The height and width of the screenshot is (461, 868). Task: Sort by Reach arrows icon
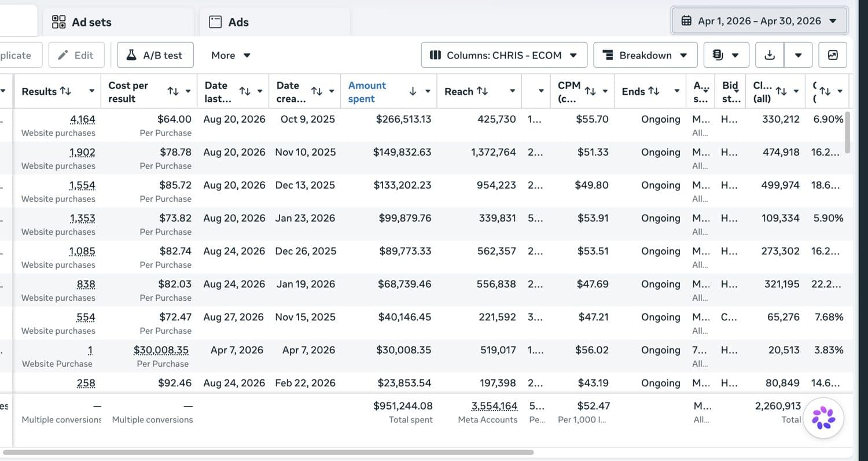(482, 91)
